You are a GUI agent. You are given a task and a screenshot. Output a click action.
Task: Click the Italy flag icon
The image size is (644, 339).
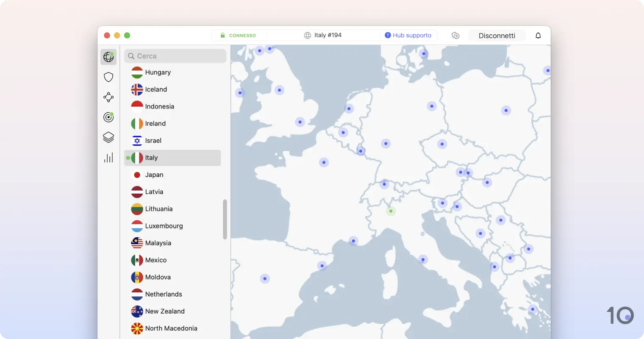[x=137, y=158]
